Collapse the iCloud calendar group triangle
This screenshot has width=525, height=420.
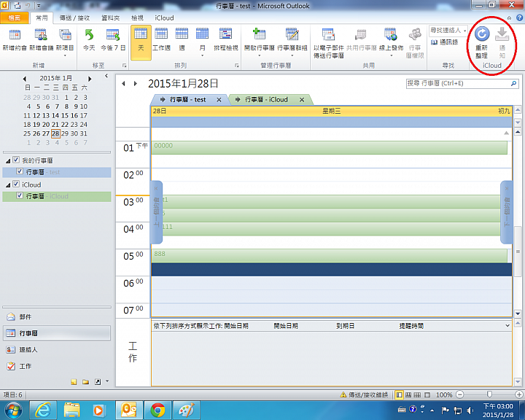pos(8,185)
